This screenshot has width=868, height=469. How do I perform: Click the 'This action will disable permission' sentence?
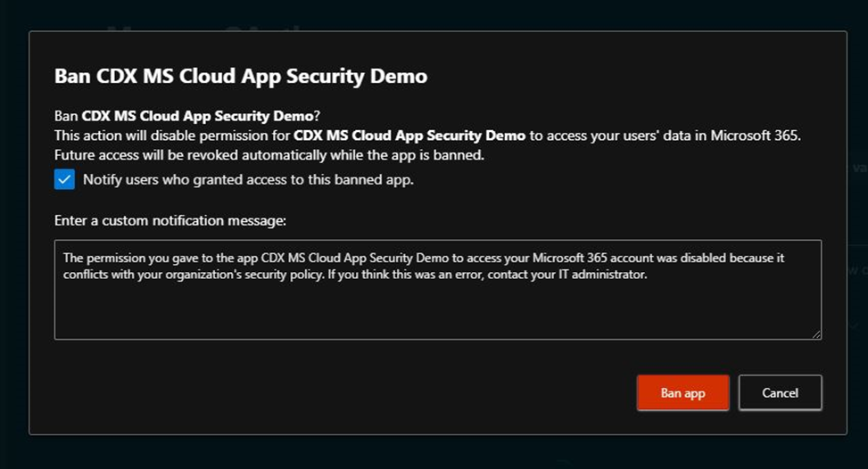click(x=427, y=136)
